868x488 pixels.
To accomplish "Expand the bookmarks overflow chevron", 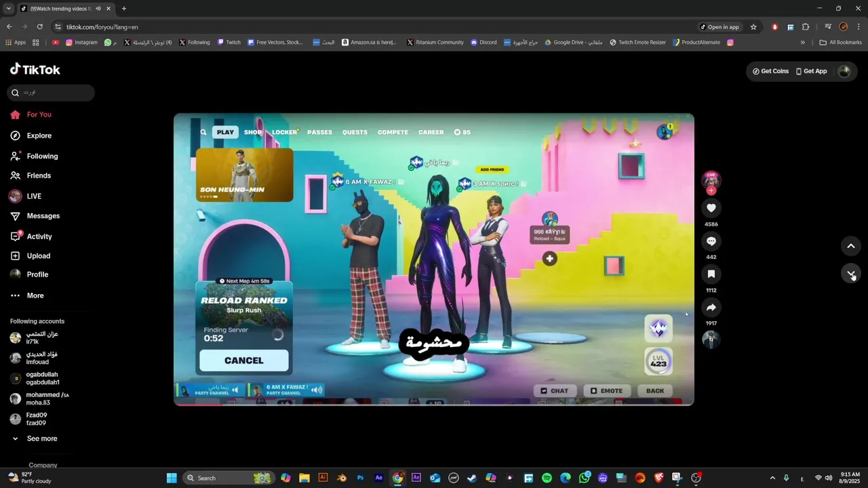I will (x=803, y=42).
